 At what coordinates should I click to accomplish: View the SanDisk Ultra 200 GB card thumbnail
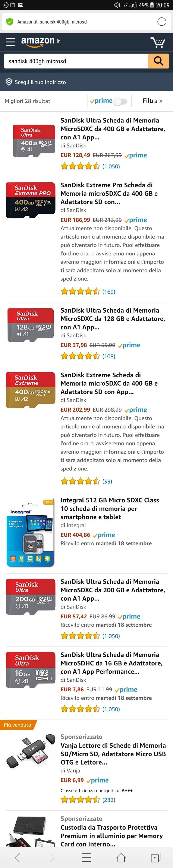[30, 596]
